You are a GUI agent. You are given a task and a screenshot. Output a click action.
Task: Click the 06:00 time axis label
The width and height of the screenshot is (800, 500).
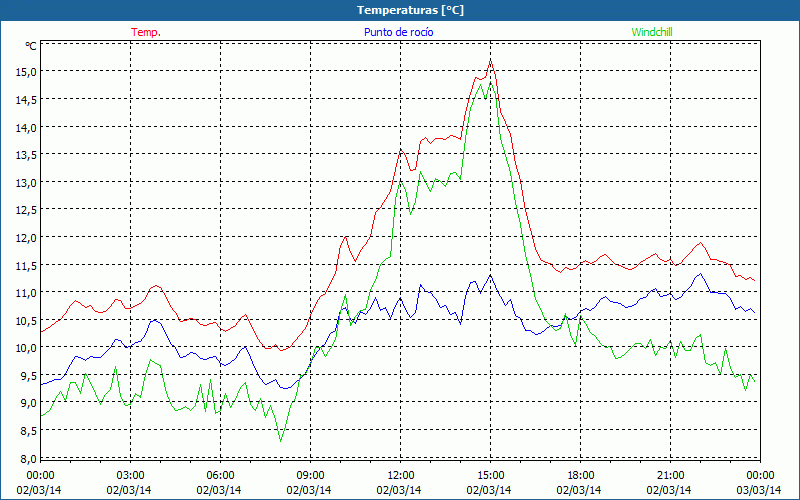(220, 476)
